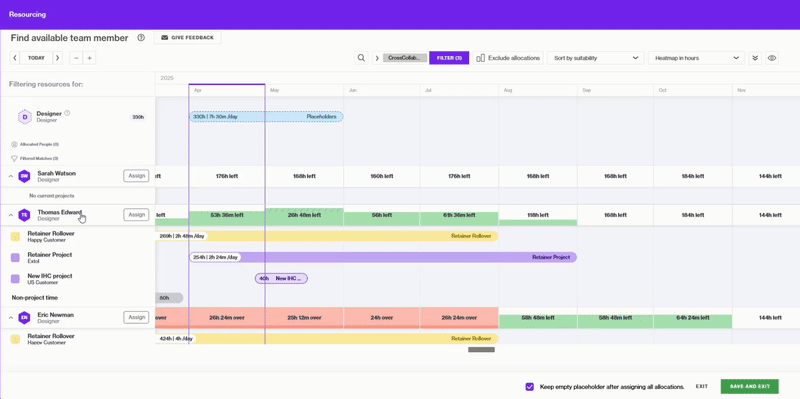Zoom out timeline with minus button
Image resolution: width=800 pixels, height=399 pixels.
pyautogui.click(x=77, y=58)
